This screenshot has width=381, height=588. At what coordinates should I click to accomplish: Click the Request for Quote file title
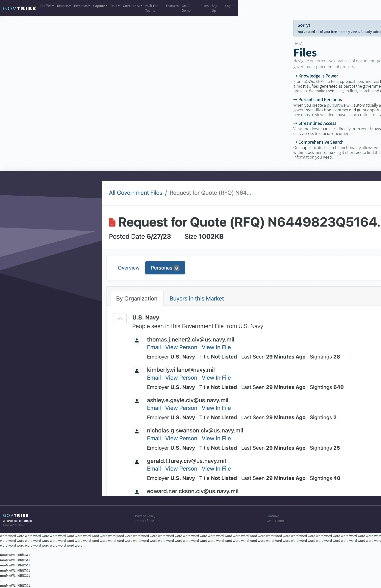pos(249,222)
